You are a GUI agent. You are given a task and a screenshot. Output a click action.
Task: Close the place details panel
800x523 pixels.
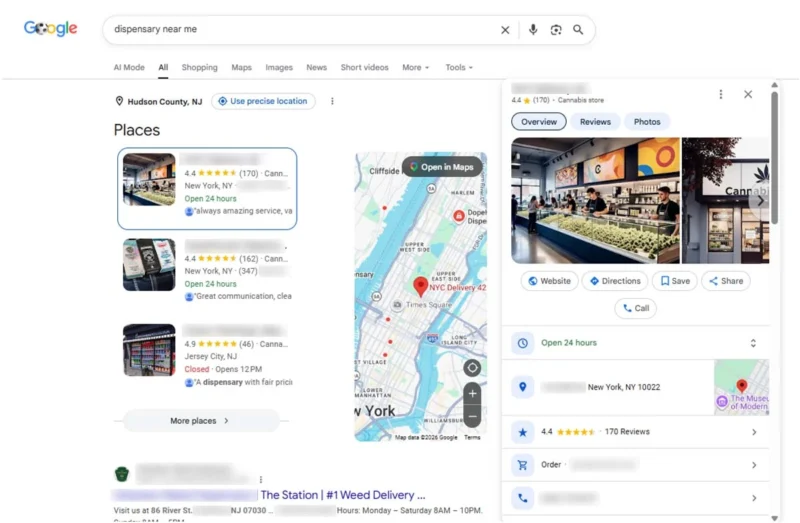748,94
